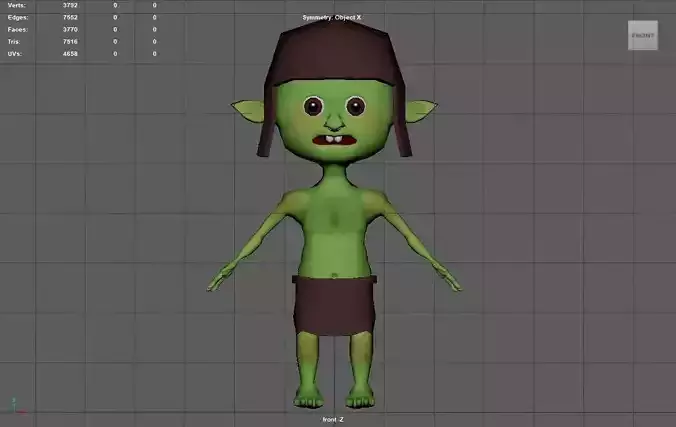Screen dimensions: 676x427
Task: Click the 'UVs:' poly count label
Action: 15,54
